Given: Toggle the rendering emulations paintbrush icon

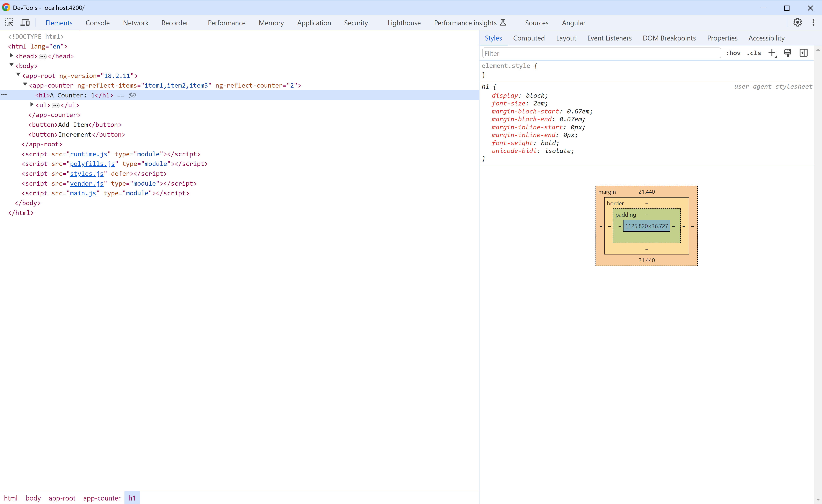Looking at the screenshot, I should [788, 53].
